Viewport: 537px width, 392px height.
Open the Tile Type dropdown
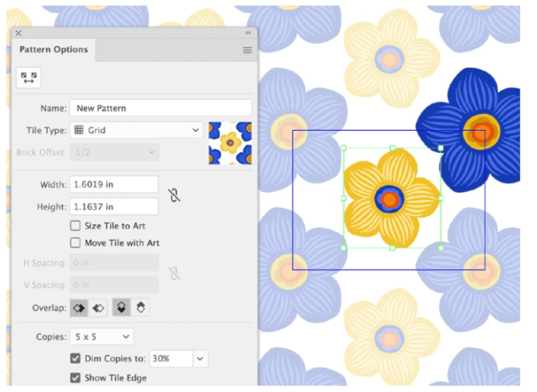tap(136, 130)
